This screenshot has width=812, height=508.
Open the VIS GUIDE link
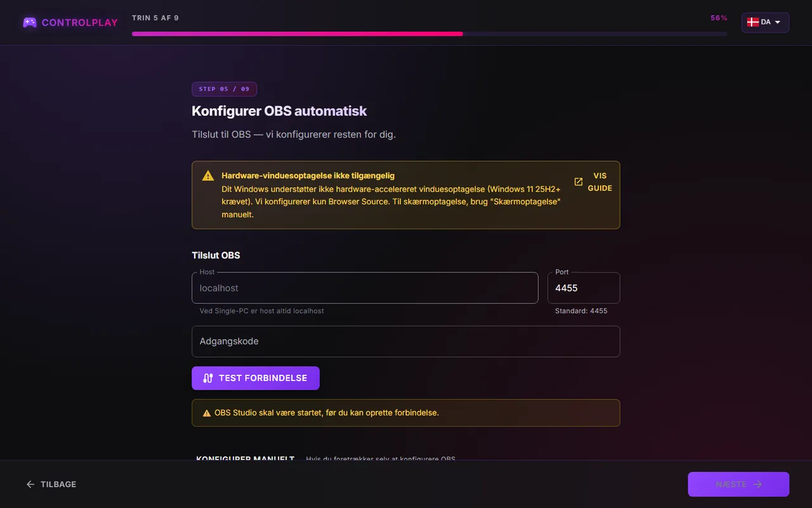pos(593,182)
